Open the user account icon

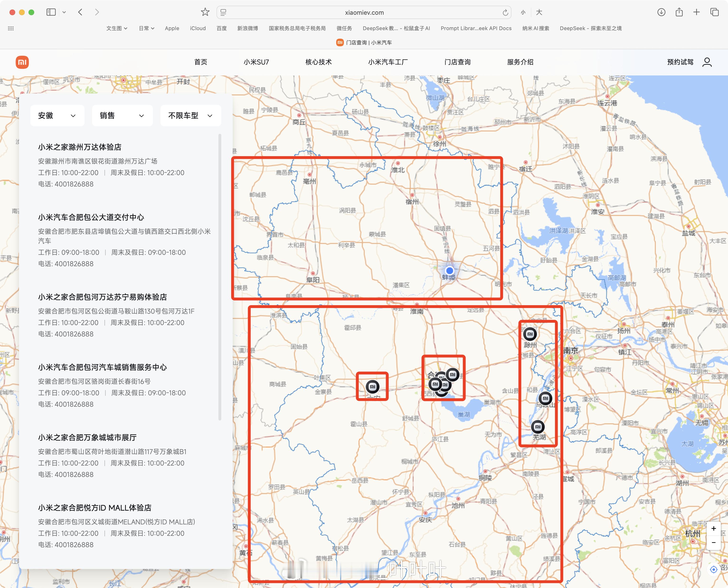707,62
